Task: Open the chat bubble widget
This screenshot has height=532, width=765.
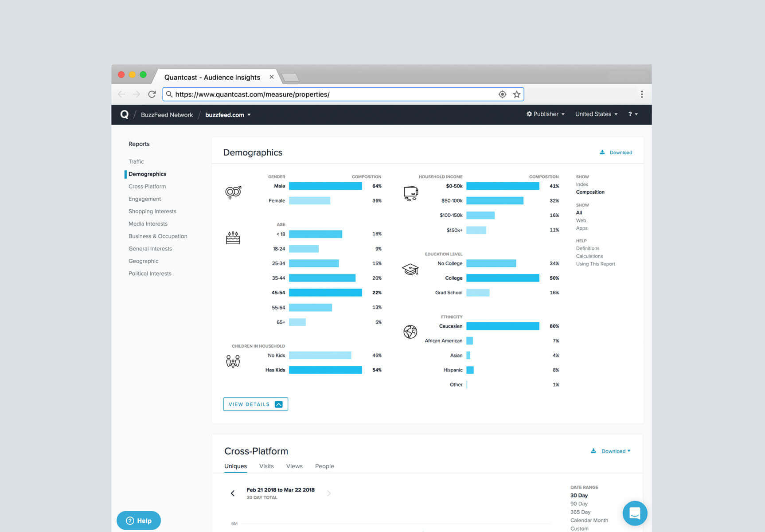Action: (x=635, y=513)
